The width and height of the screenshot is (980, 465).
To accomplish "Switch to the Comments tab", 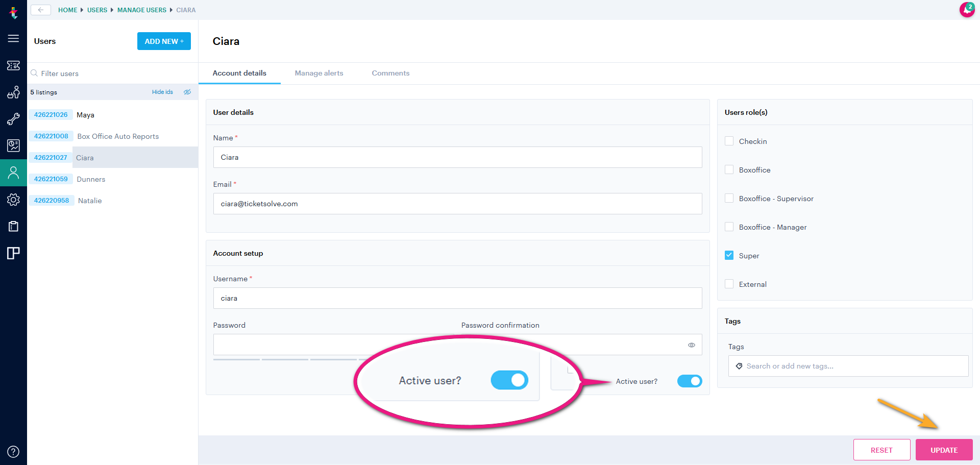I will pos(390,73).
